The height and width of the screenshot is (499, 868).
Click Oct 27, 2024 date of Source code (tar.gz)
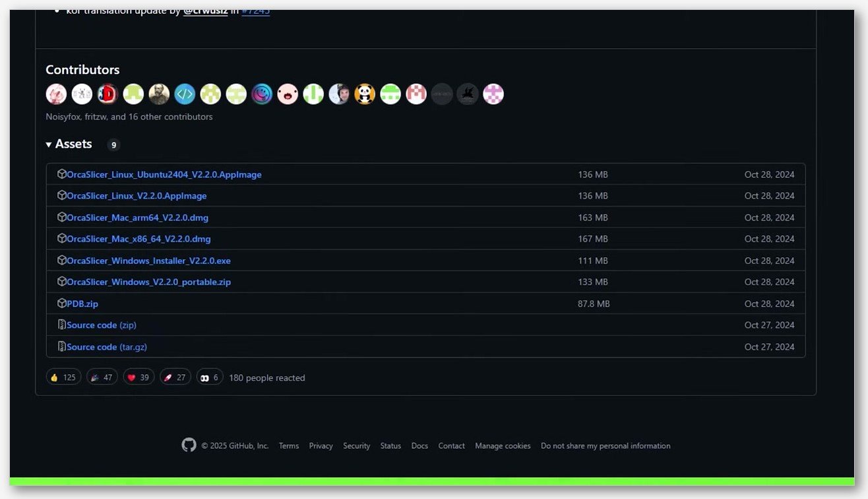click(x=770, y=347)
